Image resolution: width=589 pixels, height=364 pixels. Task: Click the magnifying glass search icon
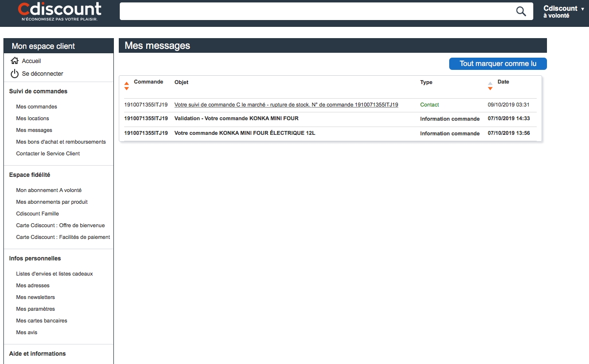pyautogui.click(x=521, y=12)
